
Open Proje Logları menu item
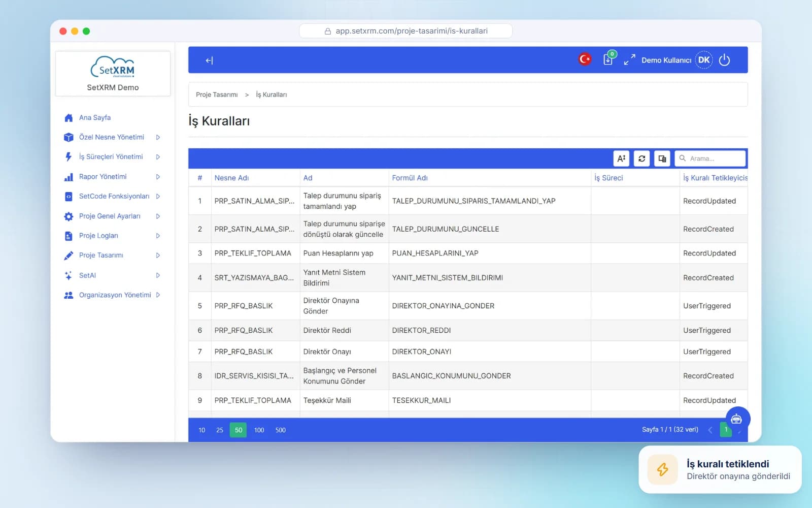click(98, 236)
